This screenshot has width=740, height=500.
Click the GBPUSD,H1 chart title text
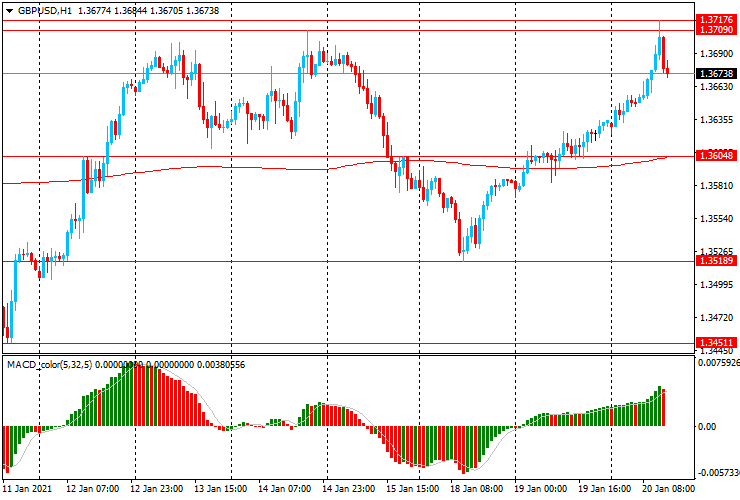(44, 9)
